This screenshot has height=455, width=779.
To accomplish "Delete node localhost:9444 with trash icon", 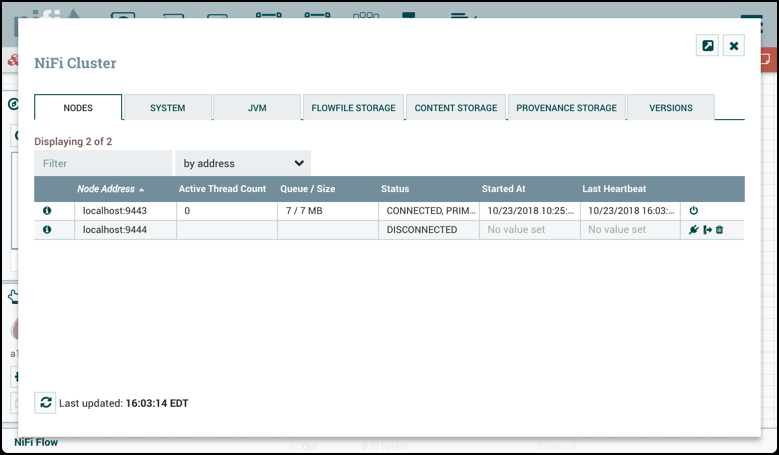I will click(719, 230).
